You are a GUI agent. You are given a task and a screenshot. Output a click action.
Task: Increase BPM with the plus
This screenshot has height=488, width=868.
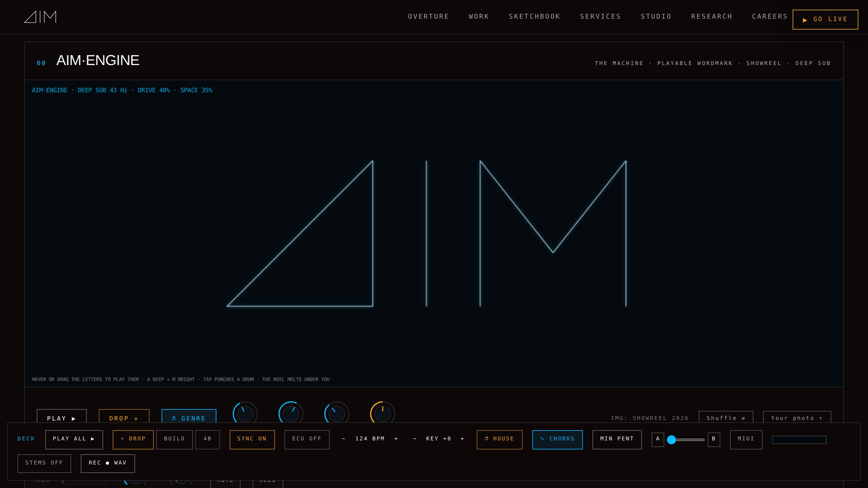pyautogui.click(x=396, y=439)
